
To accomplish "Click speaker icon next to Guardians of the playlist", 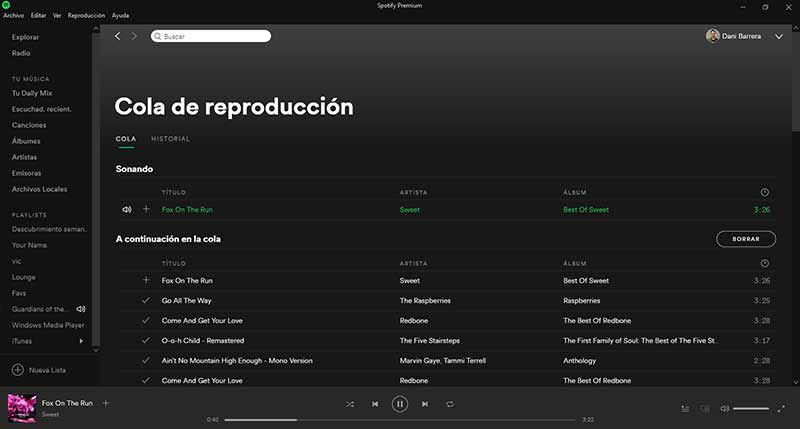I will (81, 309).
